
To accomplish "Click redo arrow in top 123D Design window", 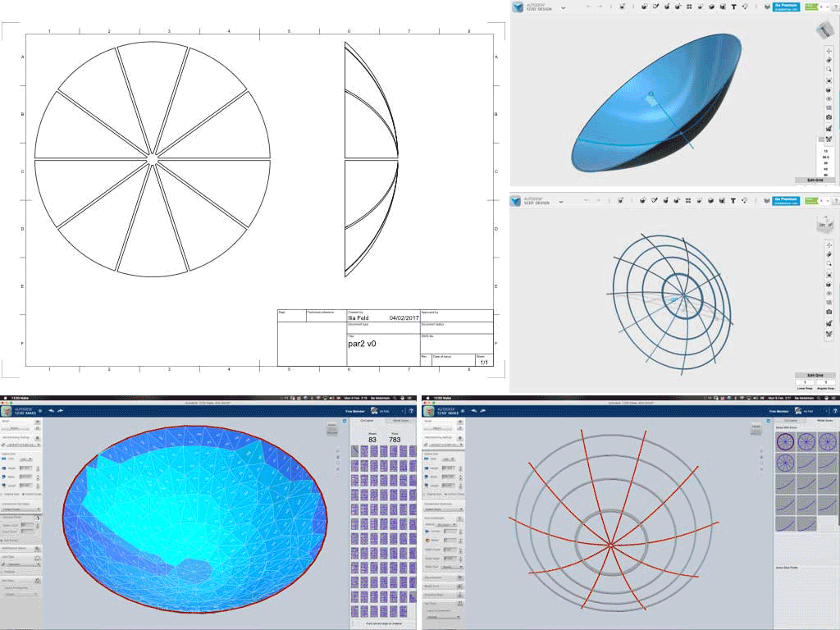I will point(600,7).
